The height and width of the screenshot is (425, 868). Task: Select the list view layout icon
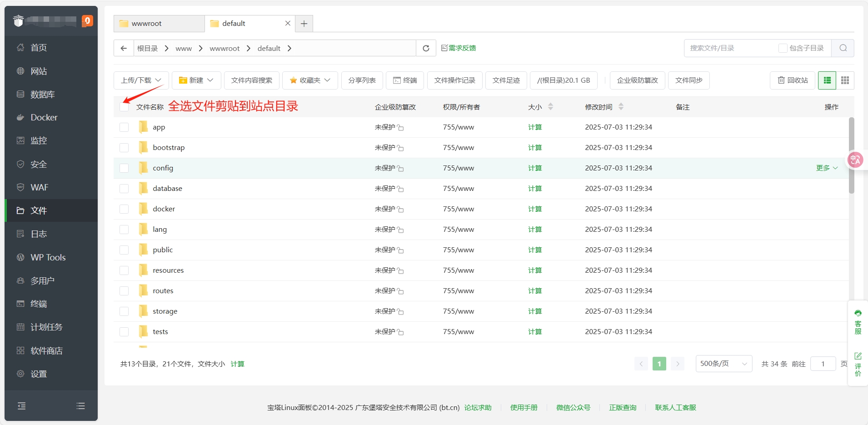click(827, 80)
